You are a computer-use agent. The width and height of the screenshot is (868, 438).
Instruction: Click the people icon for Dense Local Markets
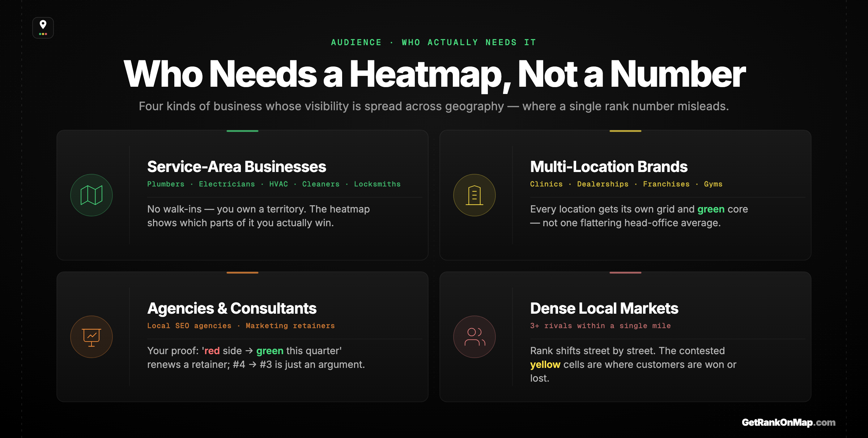475,337
